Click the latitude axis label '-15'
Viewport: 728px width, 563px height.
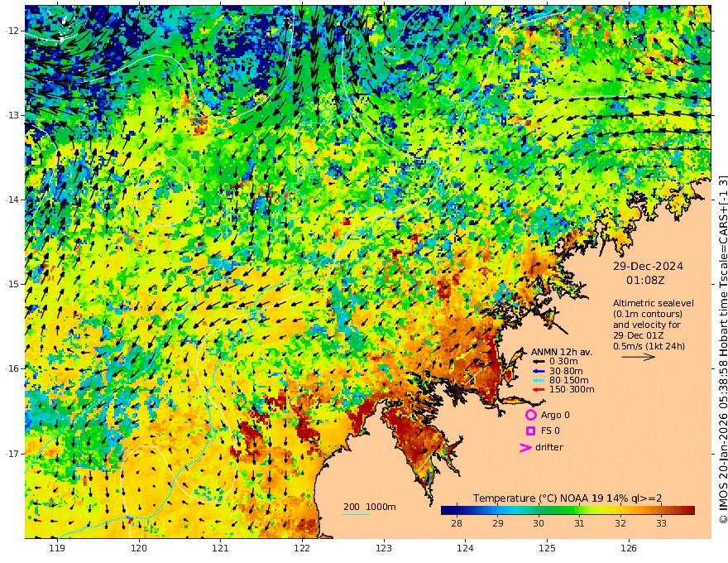coord(12,284)
